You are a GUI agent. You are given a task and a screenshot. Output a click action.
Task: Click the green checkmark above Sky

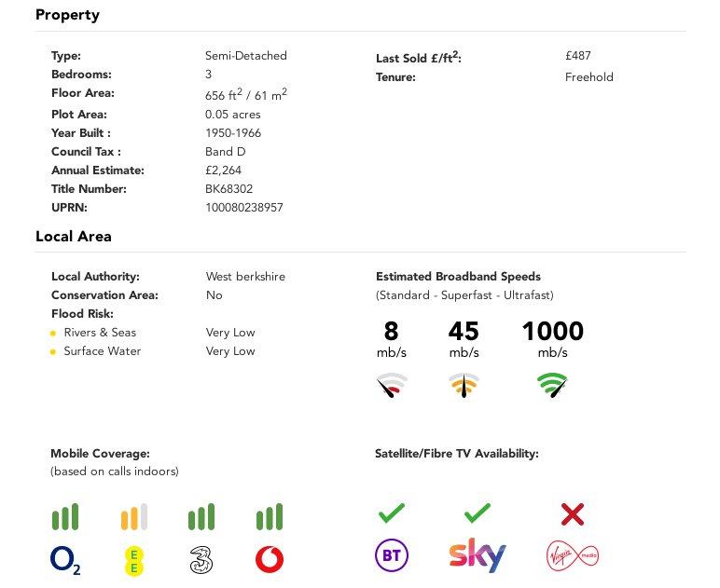[x=478, y=513]
